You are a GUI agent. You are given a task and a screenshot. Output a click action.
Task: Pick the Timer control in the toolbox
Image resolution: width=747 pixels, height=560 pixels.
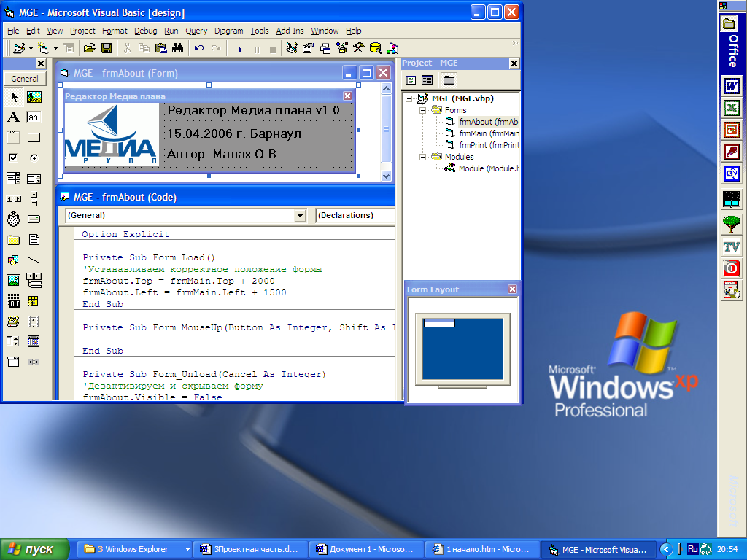pos(13,219)
